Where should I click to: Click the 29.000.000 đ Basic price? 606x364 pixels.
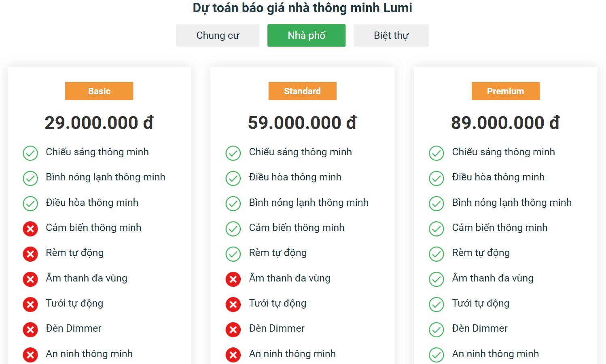99,123
